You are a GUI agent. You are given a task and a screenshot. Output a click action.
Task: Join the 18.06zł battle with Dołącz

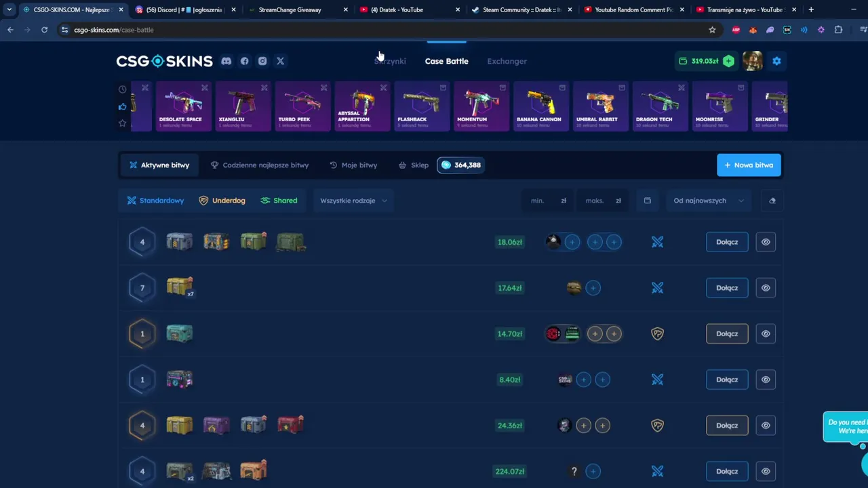pyautogui.click(x=727, y=242)
